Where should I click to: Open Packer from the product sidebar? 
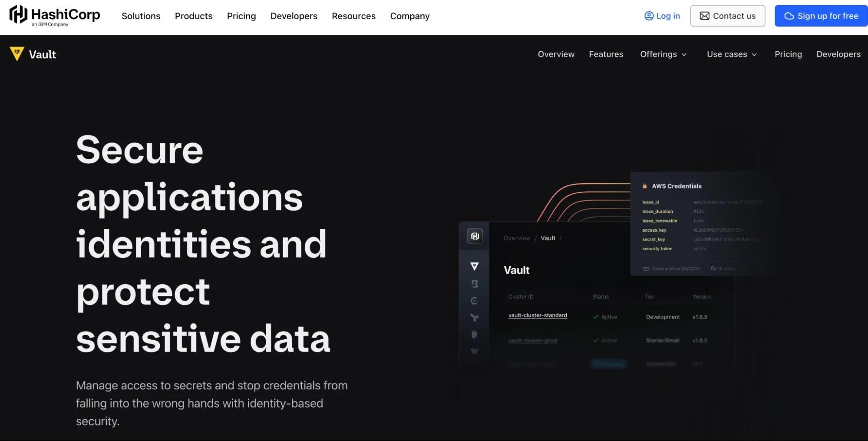[474, 335]
